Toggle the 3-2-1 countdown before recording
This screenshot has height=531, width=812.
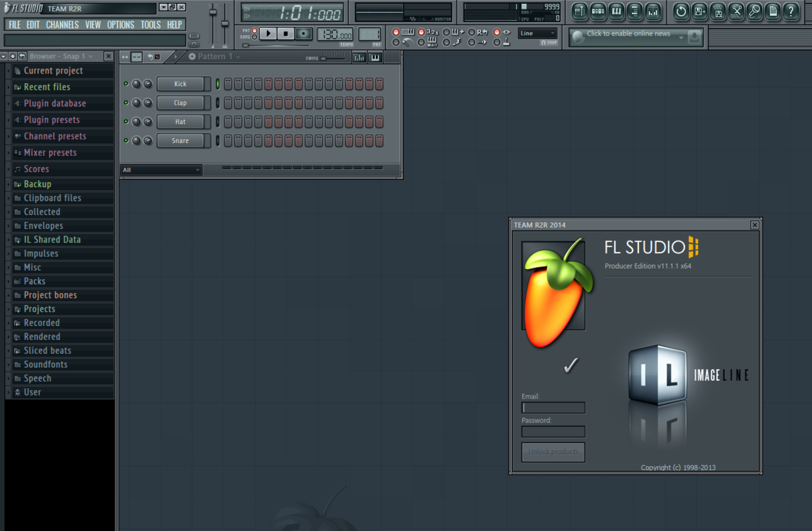421,32
